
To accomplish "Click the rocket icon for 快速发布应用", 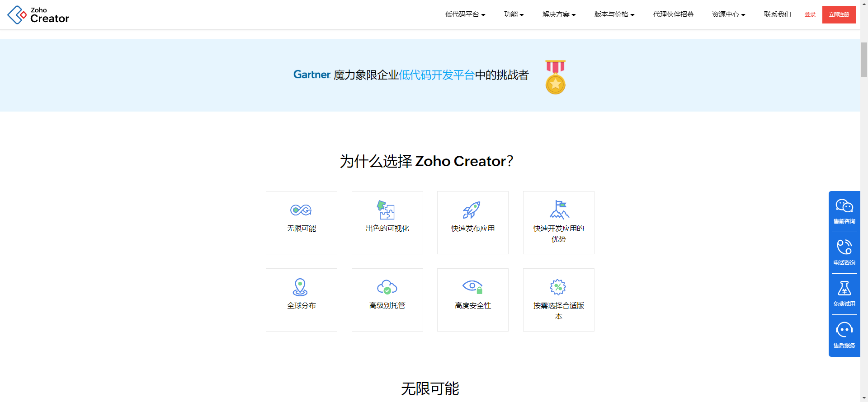I will 472,210.
